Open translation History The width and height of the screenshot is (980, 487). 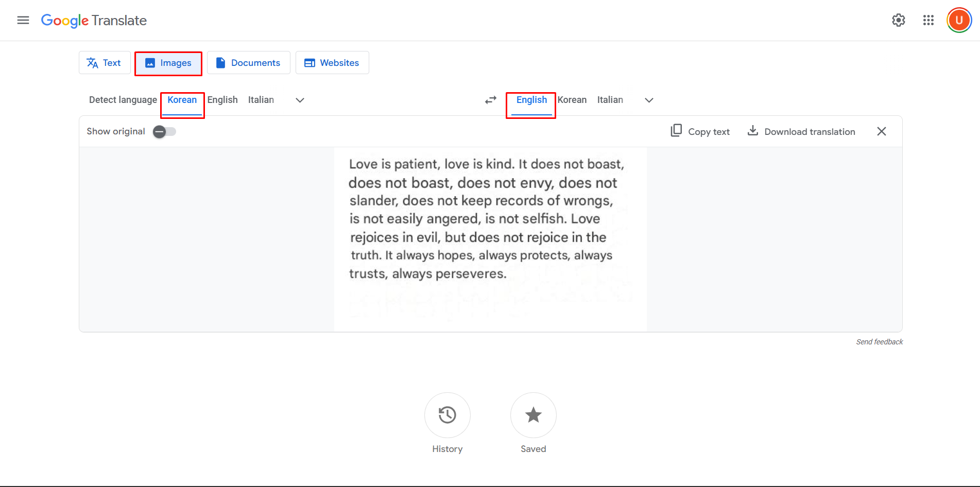447,415
